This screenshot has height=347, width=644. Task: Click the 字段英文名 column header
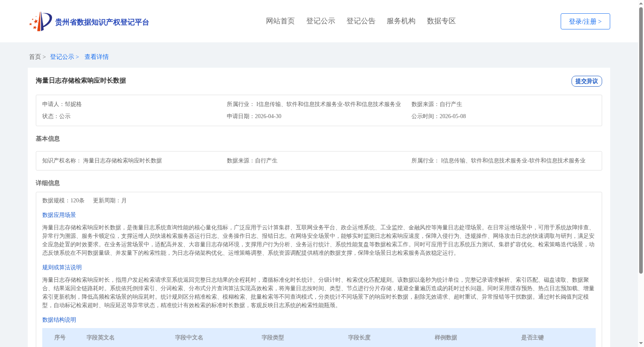pyautogui.click(x=101, y=337)
